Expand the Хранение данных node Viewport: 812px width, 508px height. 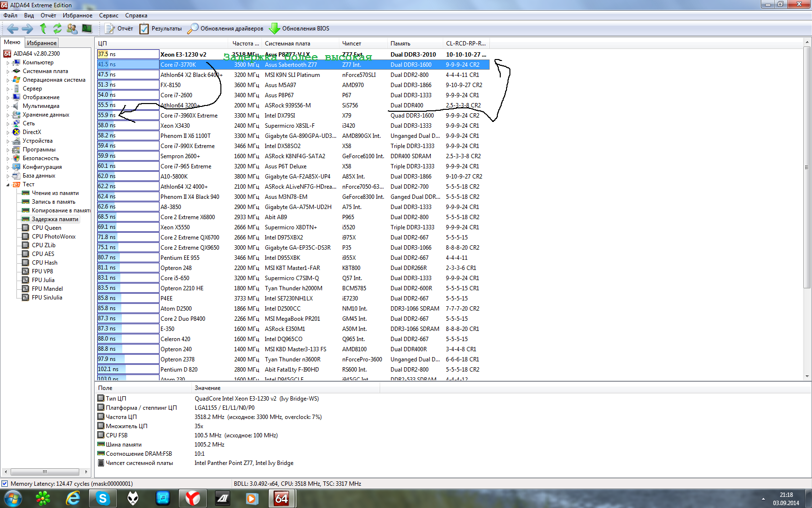(x=8, y=115)
